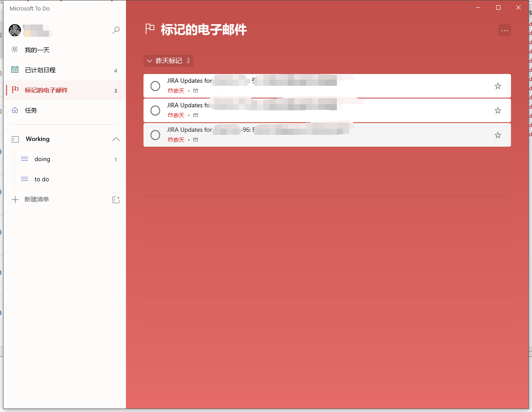Click the house icon for 任务
The image size is (532, 412).
(15, 110)
